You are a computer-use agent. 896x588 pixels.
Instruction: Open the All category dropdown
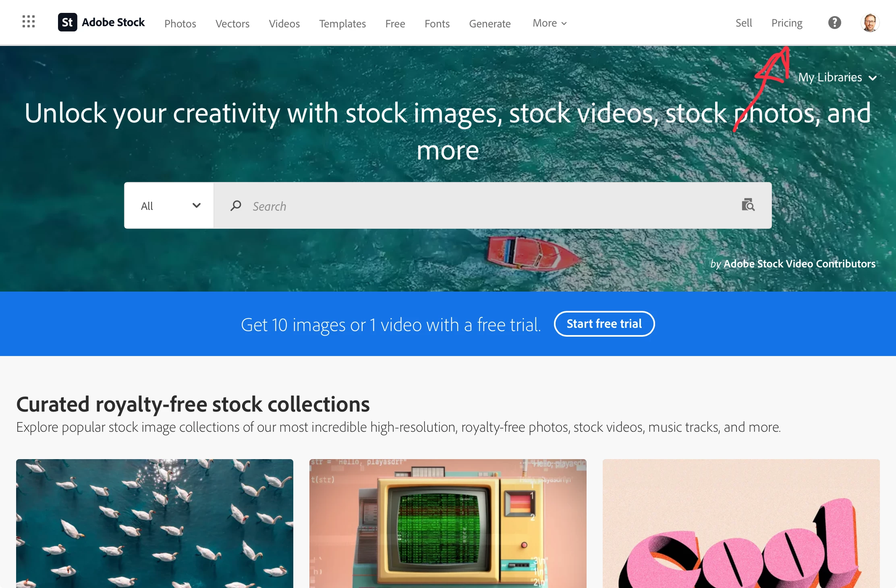point(169,205)
